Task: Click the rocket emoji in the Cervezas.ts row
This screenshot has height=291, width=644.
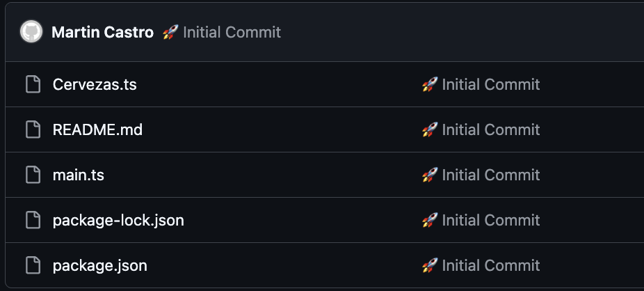Action: click(429, 85)
